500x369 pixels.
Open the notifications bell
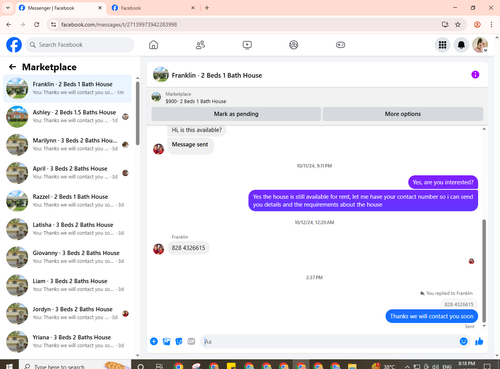461,45
